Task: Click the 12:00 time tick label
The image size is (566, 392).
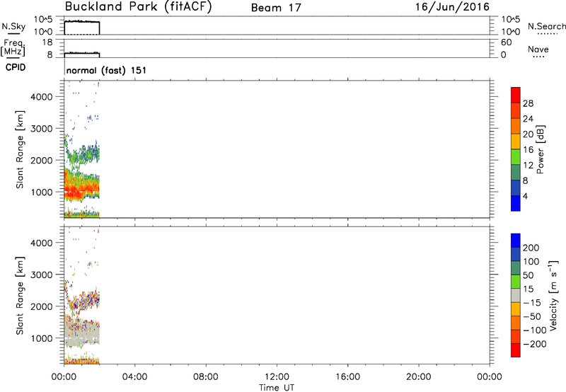Action: pos(277,377)
